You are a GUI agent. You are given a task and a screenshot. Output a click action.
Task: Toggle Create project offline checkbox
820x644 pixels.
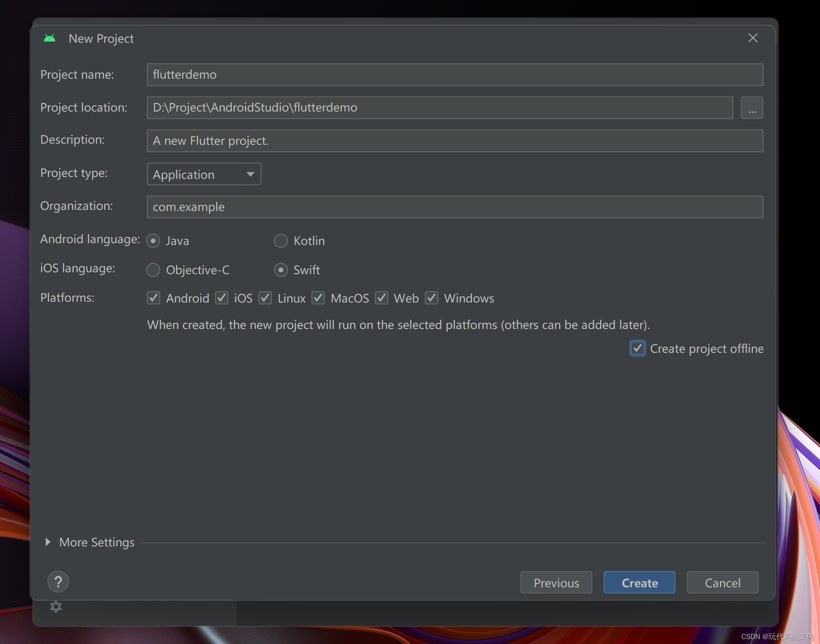(x=637, y=348)
